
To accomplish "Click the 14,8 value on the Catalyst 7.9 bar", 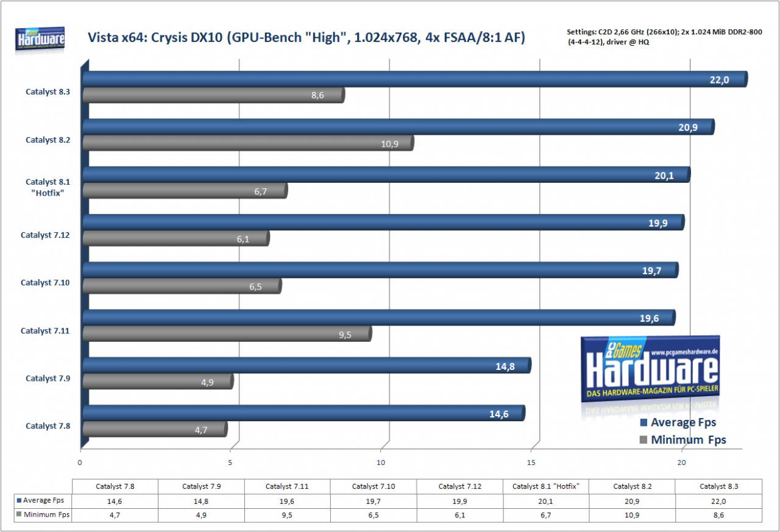I will pos(505,366).
